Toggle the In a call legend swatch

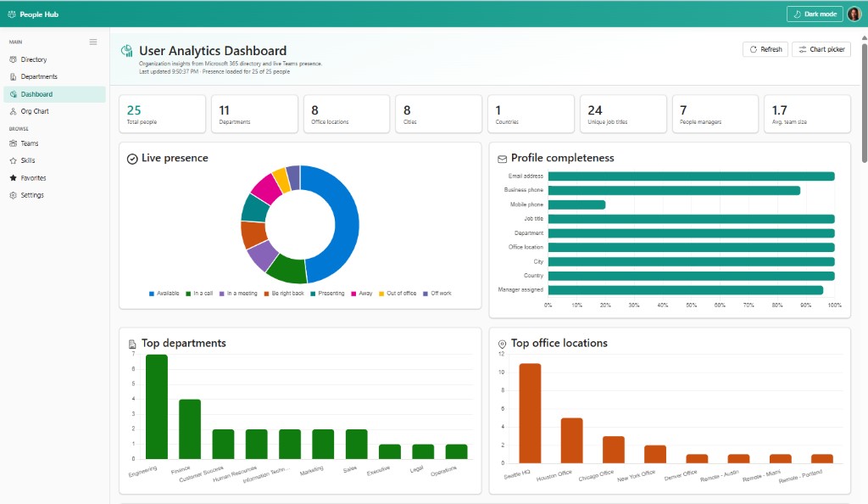coord(188,294)
